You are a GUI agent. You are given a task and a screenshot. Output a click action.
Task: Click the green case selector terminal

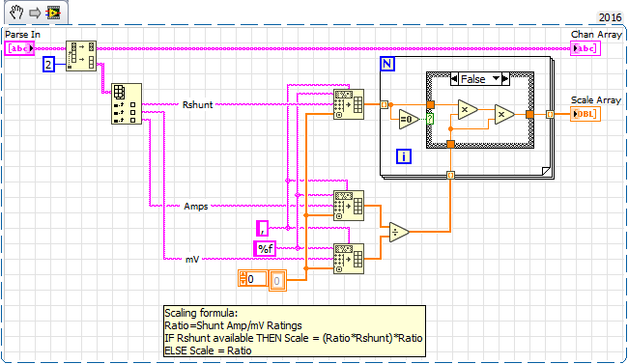coord(430,119)
